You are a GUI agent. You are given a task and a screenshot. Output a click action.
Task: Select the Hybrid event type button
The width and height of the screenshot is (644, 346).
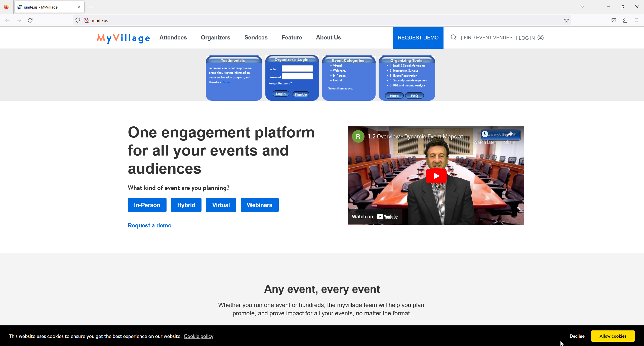tap(186, 205)
